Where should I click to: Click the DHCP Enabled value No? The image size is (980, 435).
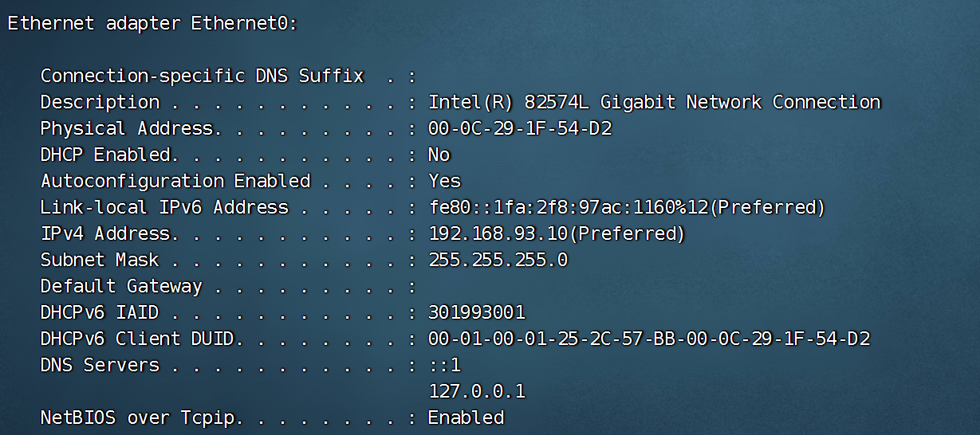439,155
